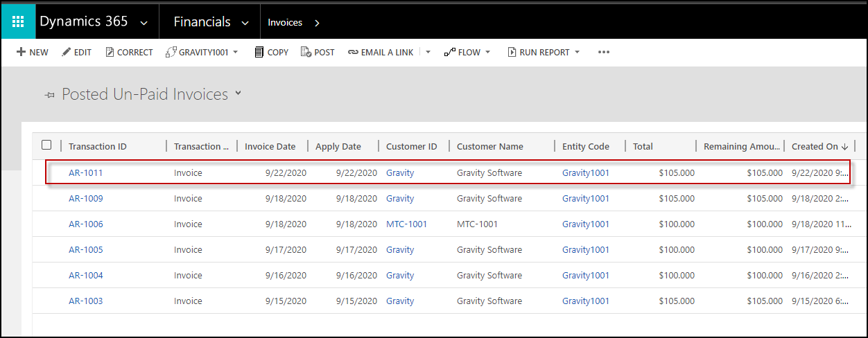Viewport: 868px width, 338px height.
Task: Click the NEW plus icon
Action: tap(21, 52)
